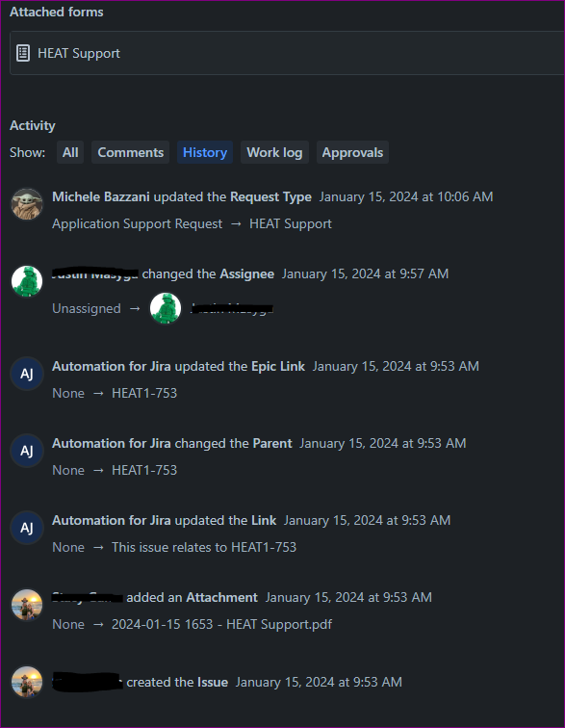
Task: Select the History tab
Action: click(205, 152)
